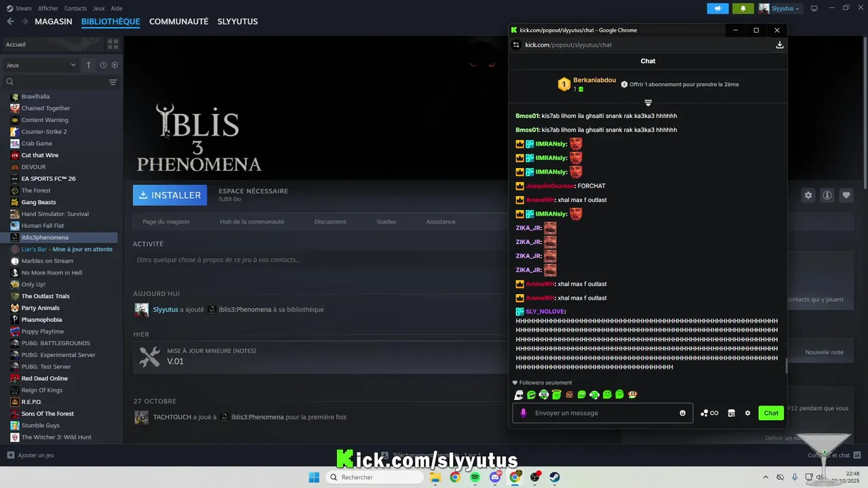The height and width of the screenshot is (488, 868).
Task: Open the BIBLIOTHÈQUE tab
Action: click(111, 22)
